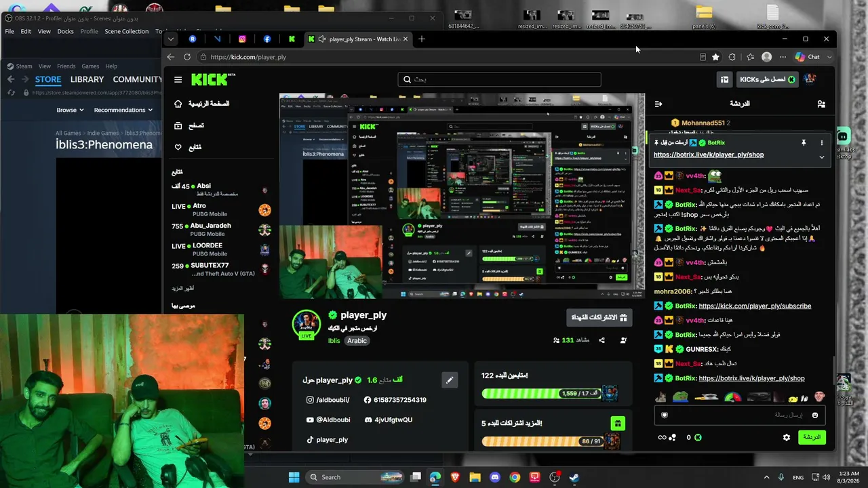This screenshot has width=868, height=488.
Task: Go back in the browser
Action: [x=171, y=57]
